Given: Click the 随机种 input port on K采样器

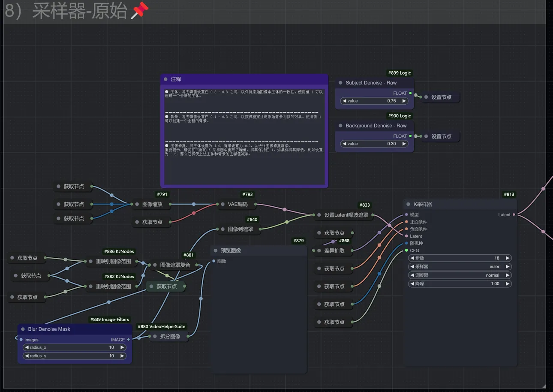Looking at the screenshot, I should click(406, 243).
